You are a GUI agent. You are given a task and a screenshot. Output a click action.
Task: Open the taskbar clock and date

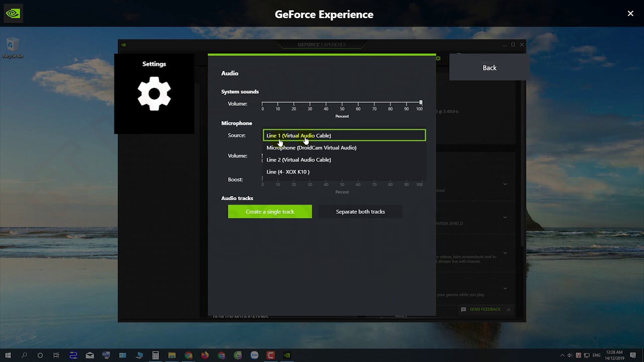point(615,355)
